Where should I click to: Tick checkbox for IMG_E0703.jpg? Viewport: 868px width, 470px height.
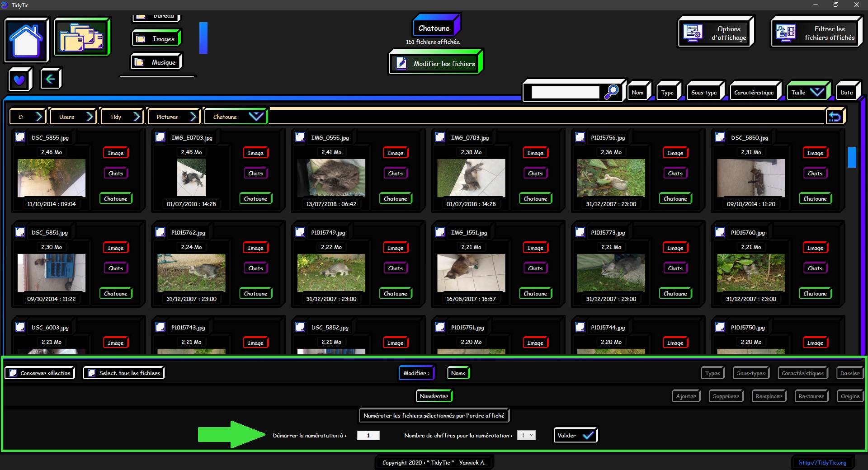click(x=160, y=137)
